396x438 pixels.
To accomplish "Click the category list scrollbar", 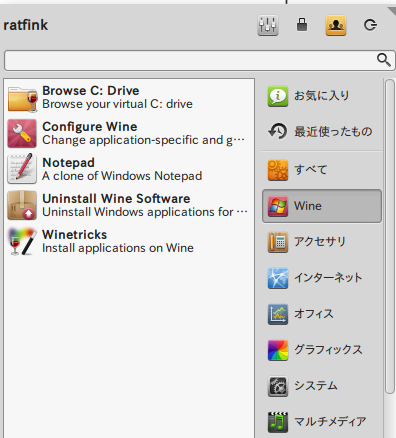I will [390, 237].
